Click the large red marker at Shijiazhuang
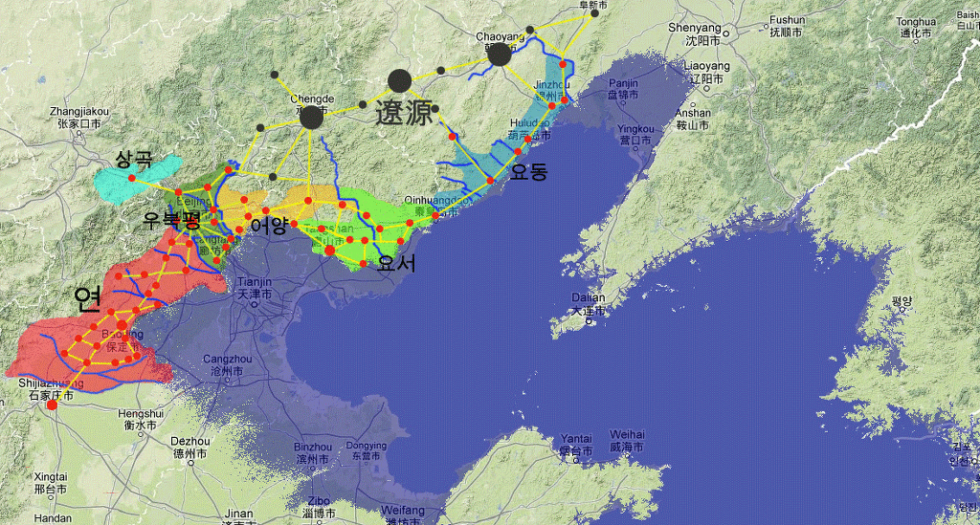The width and height of the screenshot is (980, 525). coord(53,405)
